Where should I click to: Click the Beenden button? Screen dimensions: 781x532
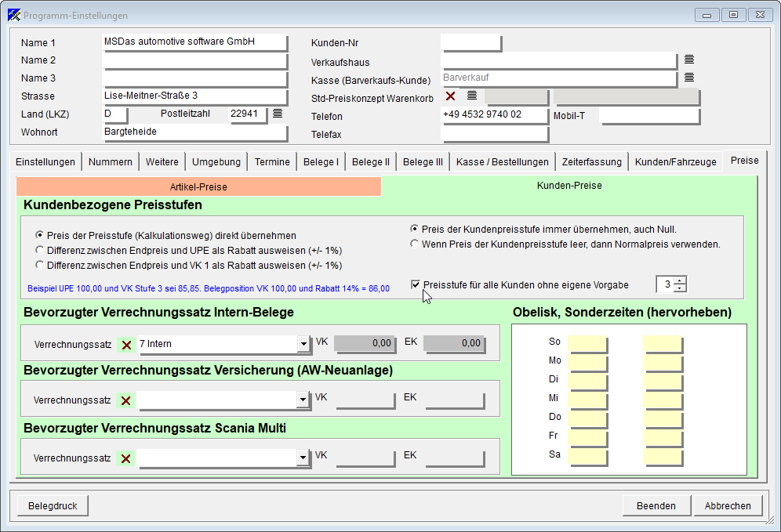click(656, 505)
